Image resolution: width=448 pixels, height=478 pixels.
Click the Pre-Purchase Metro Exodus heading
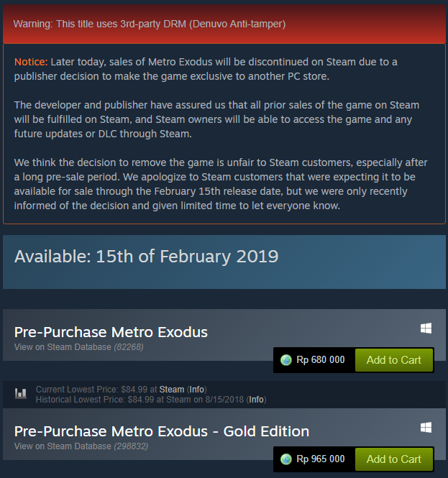(x=111, y=332)
